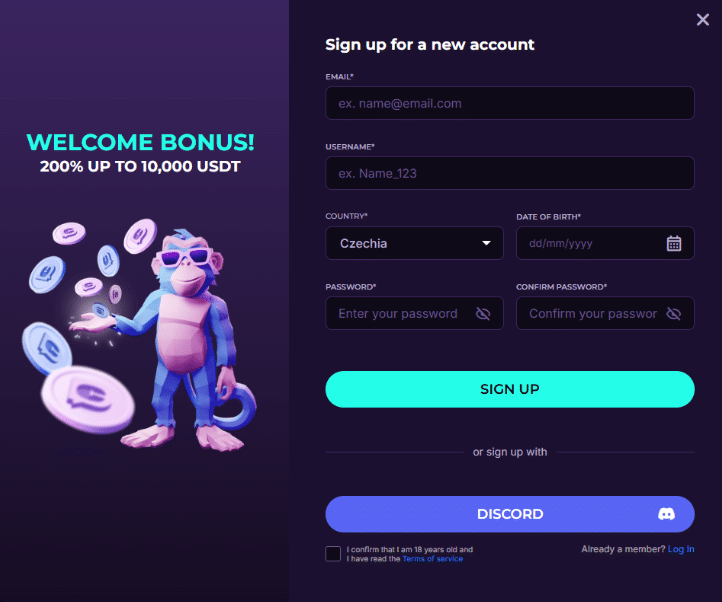This screenshot has width=722, height=602.
Task: Open the Terms of service link
Action: pos(432,559)
